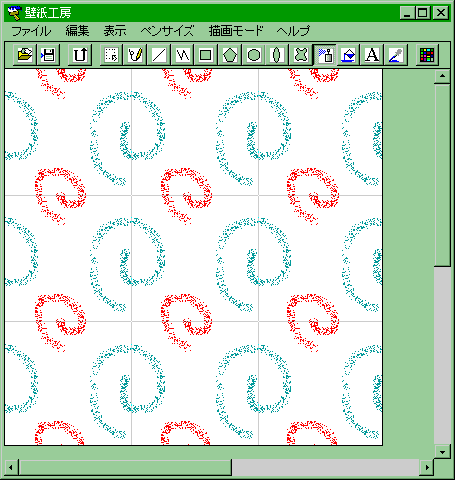This screenshot has width=455, height=480.
Task: Choose the polyline zigzag tool
Action: [x=183, y=55]
